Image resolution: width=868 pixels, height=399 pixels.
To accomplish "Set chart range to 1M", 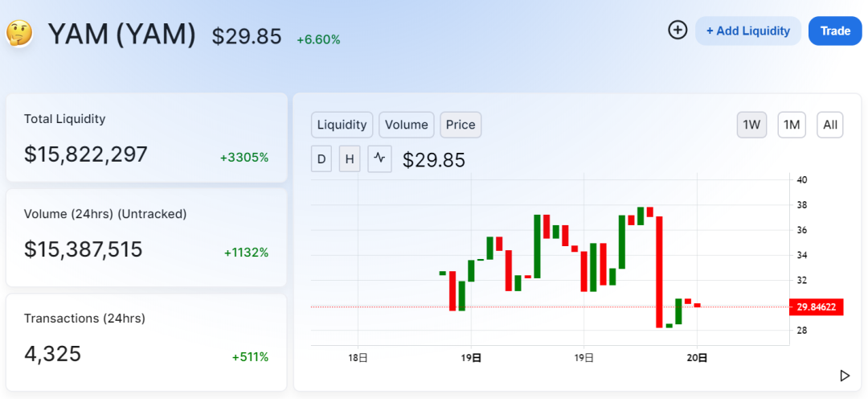I will (x=792, y=125).
